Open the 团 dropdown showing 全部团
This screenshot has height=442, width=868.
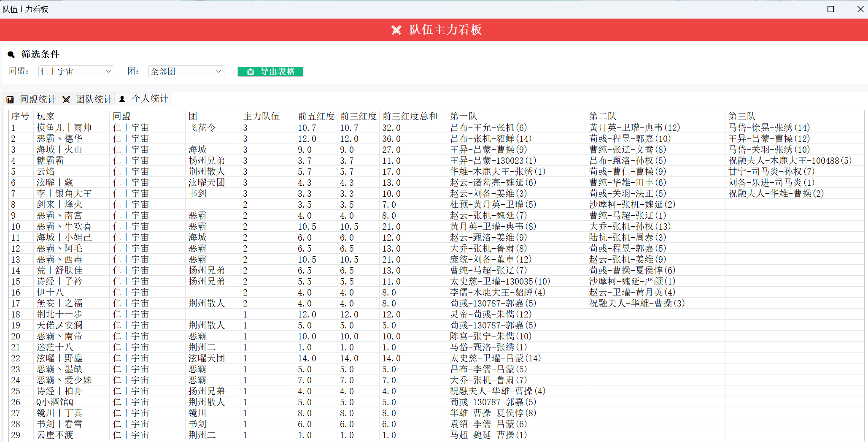click(x=186, y=71)
